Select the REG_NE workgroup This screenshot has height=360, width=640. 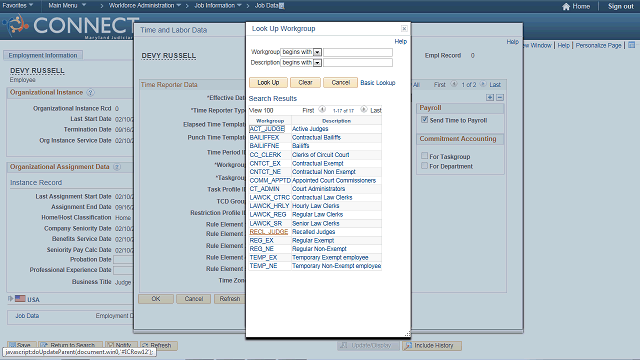[x=262, y=249]
